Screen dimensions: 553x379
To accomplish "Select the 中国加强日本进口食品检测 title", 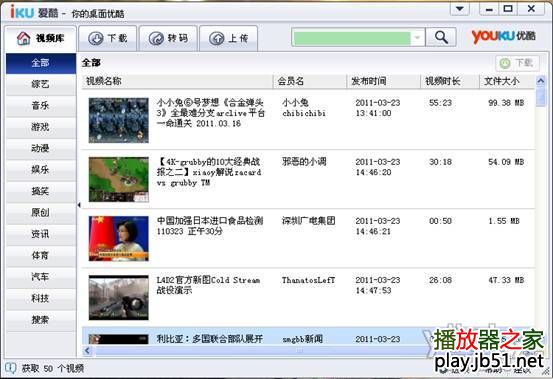I will [210, 226].
